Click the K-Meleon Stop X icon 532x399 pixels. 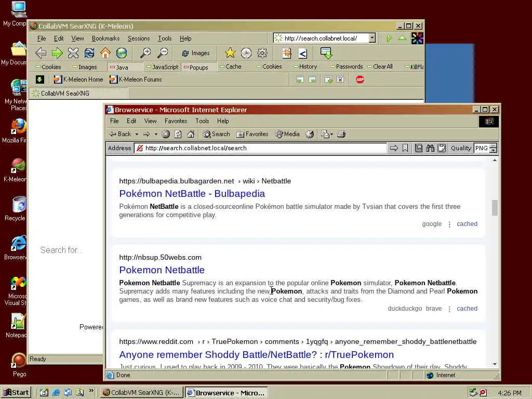point(73,53)
